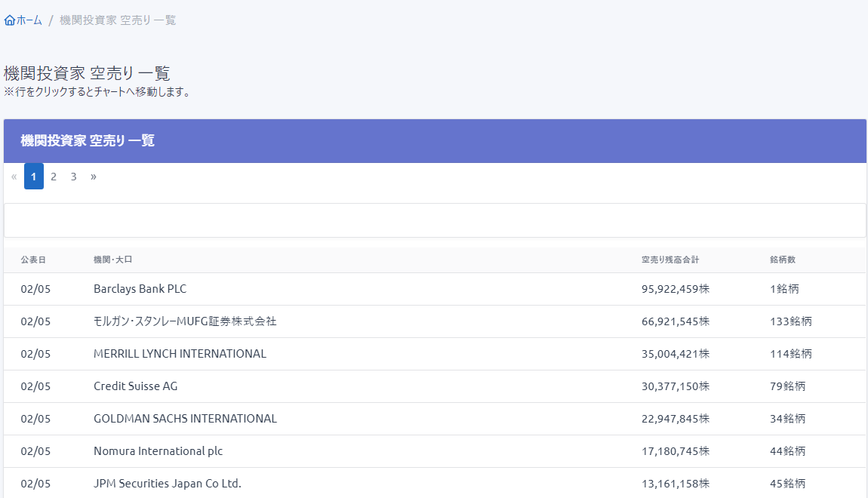Sort by 機関・大口 column header

click(x=112, y=260)
